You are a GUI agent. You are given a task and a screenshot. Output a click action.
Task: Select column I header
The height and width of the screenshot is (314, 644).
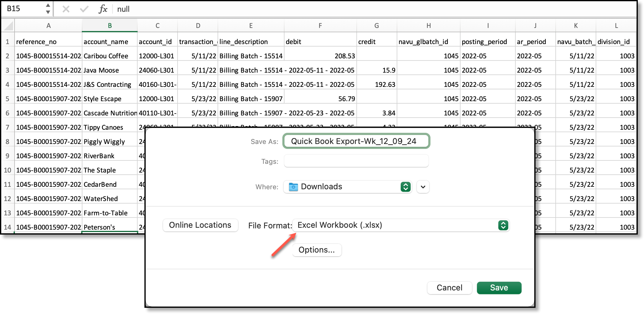tap(488, 25)
